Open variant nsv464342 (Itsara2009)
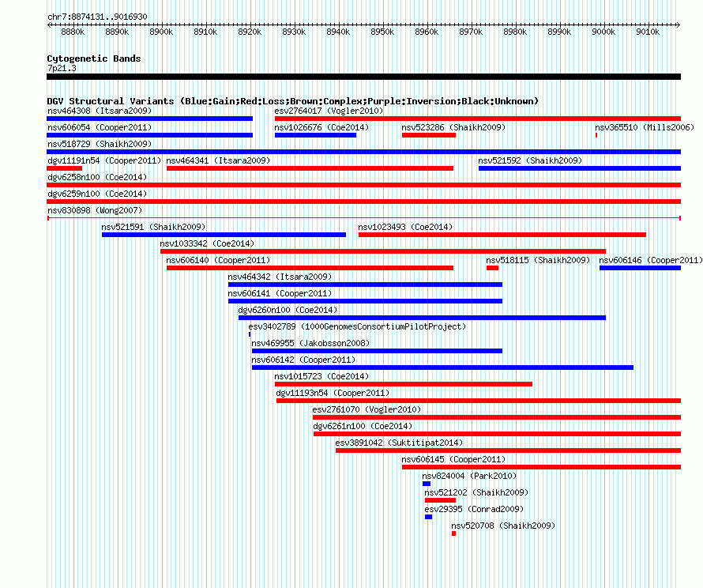Image resolution: width=703 pixels, height=588 pixels. tap(280, 277)
